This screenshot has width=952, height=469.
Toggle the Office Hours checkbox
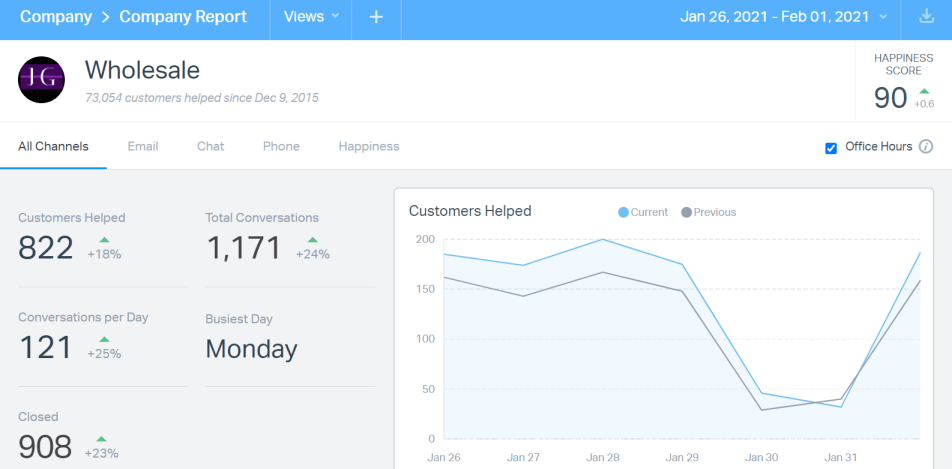[x=831, y=148]
